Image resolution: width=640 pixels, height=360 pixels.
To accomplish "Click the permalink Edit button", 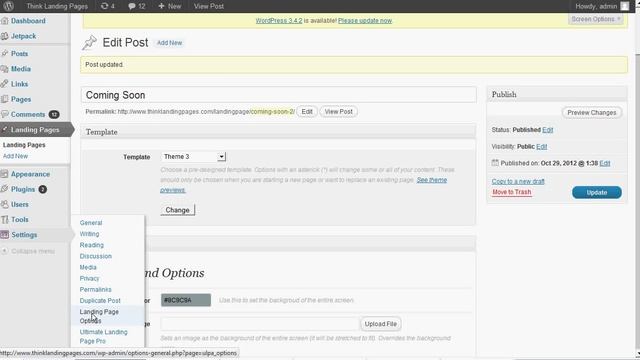I will click(x=307, y=111).
